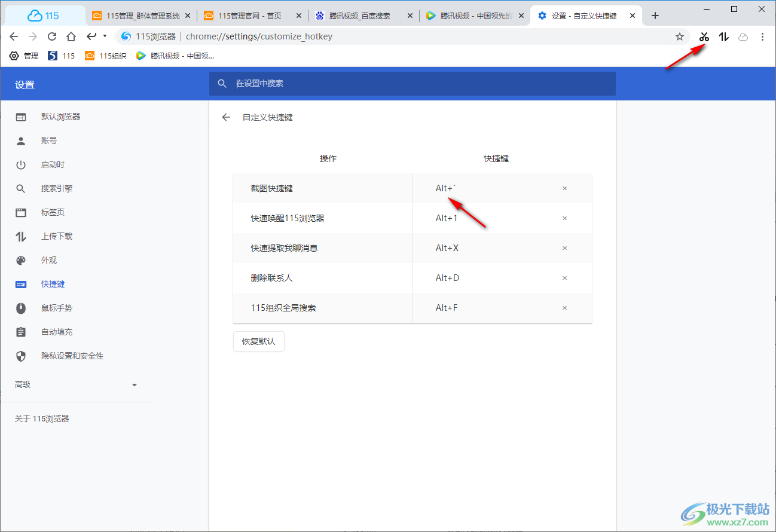The width and height of the screenshot is (776, 532).
Task: Click the browser forward arrow
Action: pos(33,36)
